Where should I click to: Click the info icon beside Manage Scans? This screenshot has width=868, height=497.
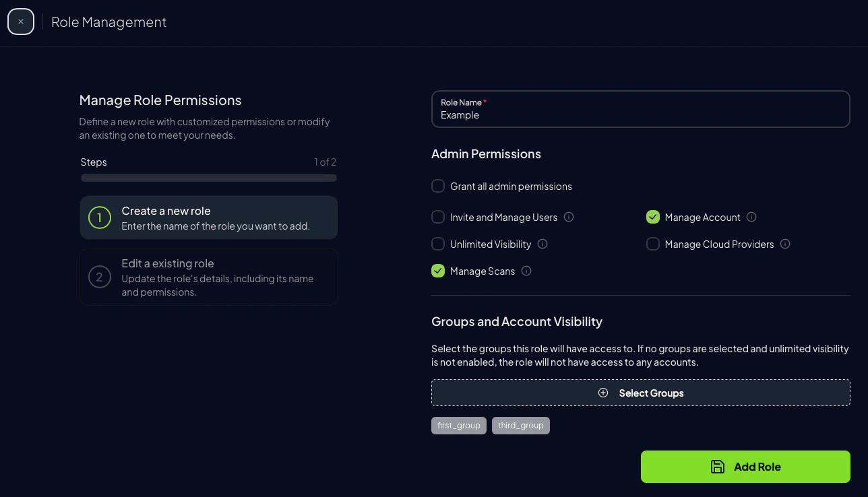tap(526, 271)
